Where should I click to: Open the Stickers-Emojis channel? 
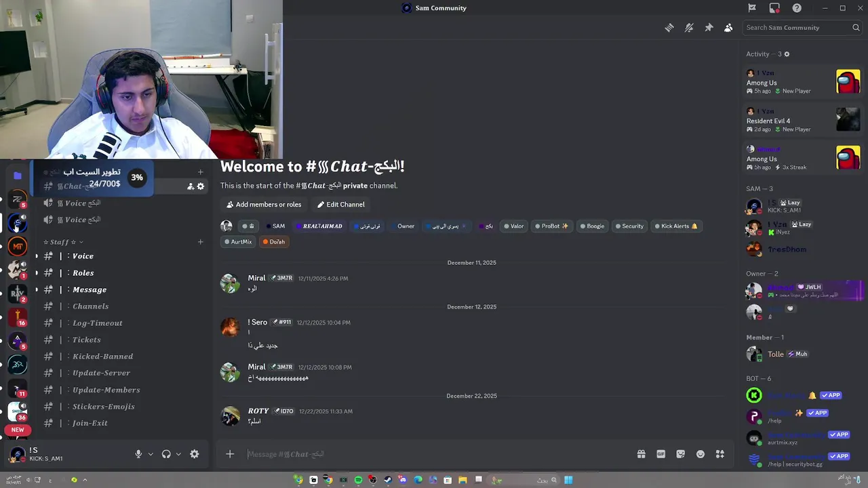tap(122, 407)
